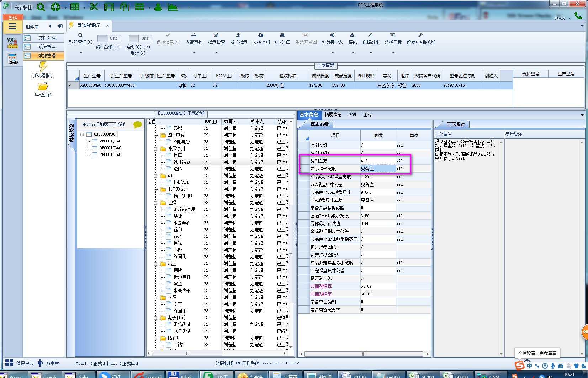Click the green grid table icon

[x=75, y=7]
